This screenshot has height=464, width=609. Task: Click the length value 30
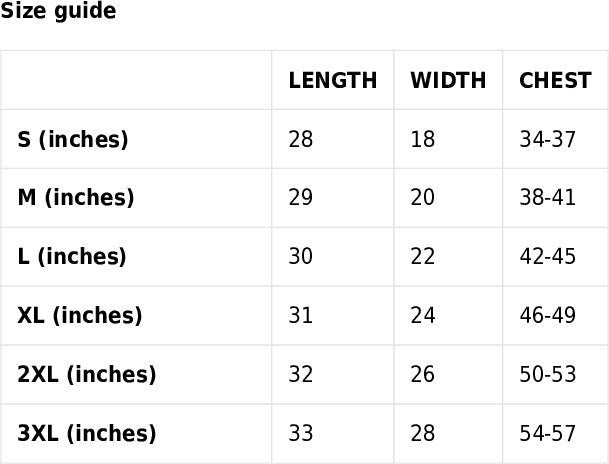301,257
